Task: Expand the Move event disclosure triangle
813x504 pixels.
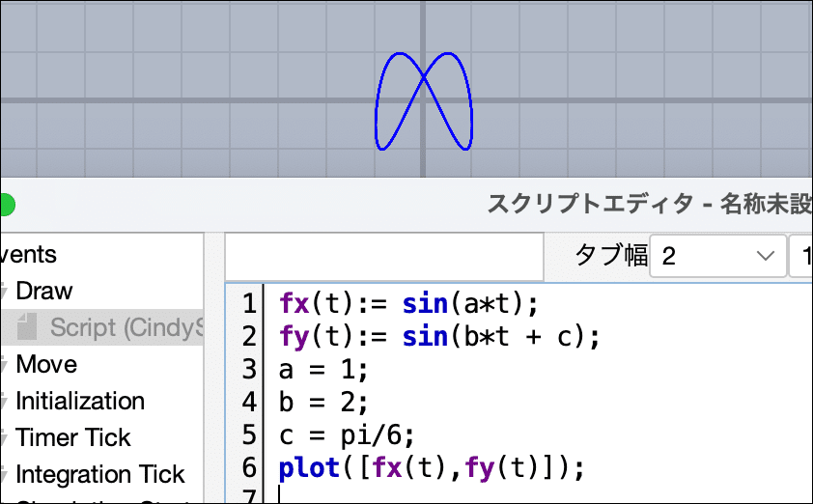Action: (x=4, y=365)
